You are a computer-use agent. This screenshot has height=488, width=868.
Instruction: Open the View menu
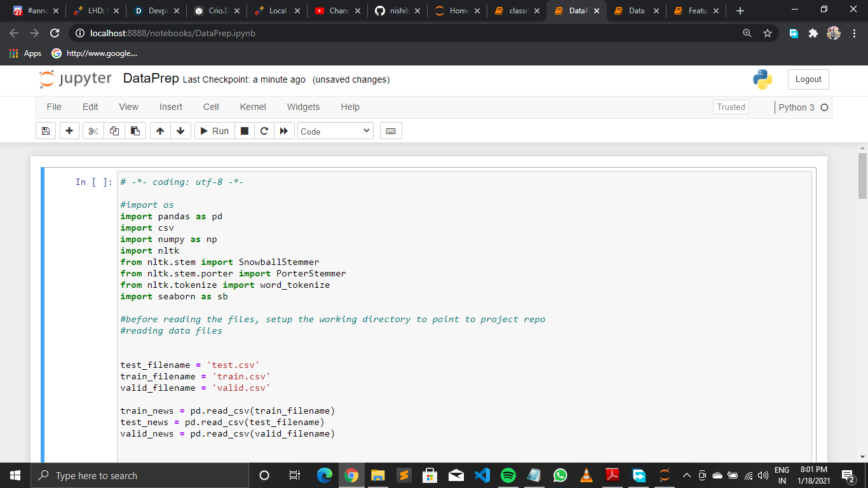click(x=128, y=107)
